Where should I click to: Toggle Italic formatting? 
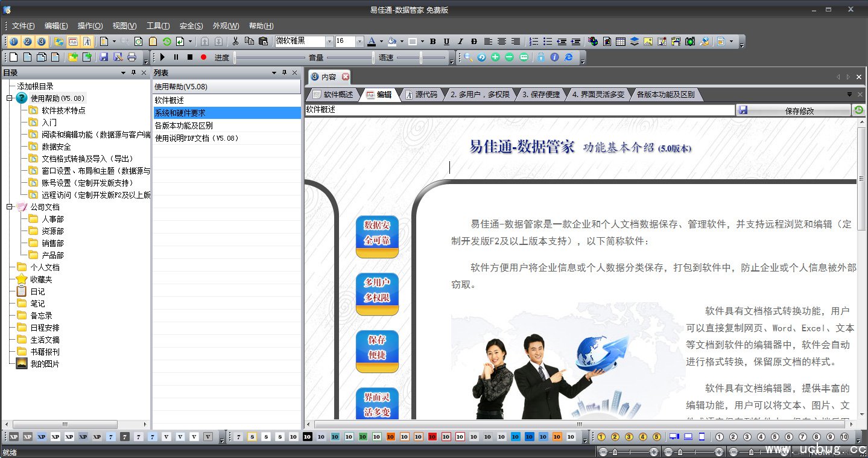[460, 41]
